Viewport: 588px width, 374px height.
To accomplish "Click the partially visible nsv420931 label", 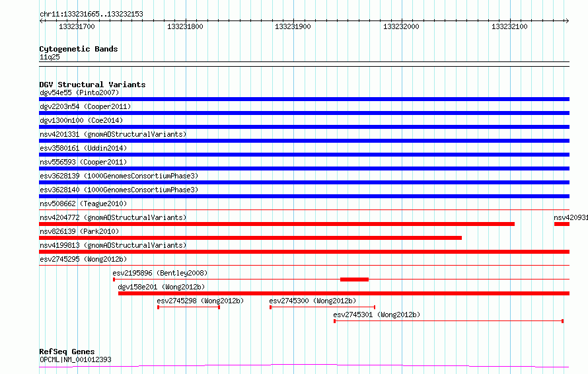I will (x=571, y=217).
